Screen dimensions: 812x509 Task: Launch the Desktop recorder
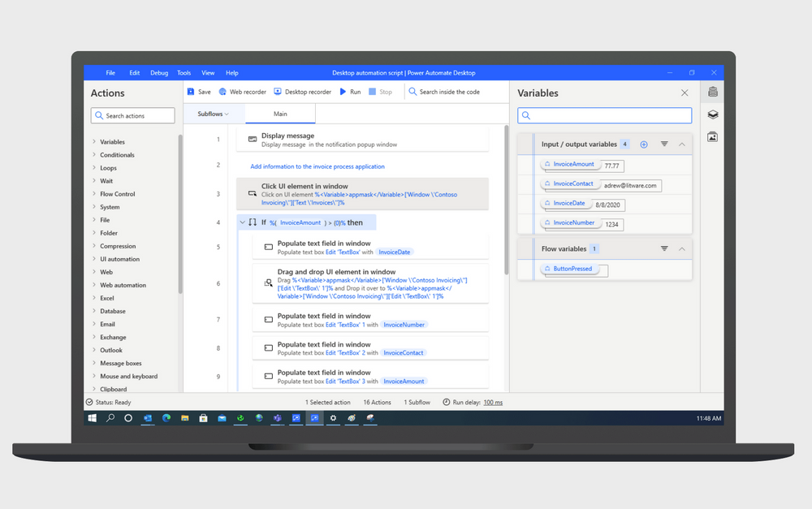tap(302, 92)
